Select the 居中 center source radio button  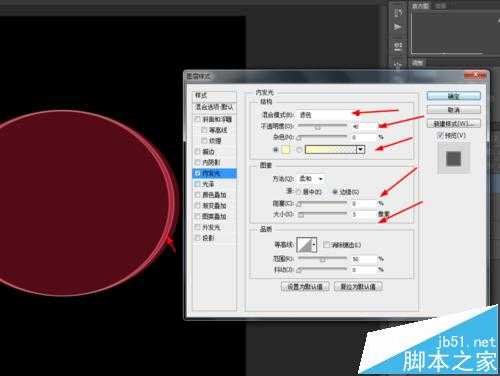coord(298,192)
